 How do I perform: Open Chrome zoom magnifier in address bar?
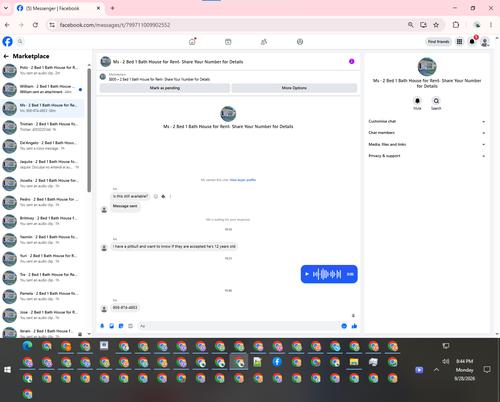(x=411, y=25)
